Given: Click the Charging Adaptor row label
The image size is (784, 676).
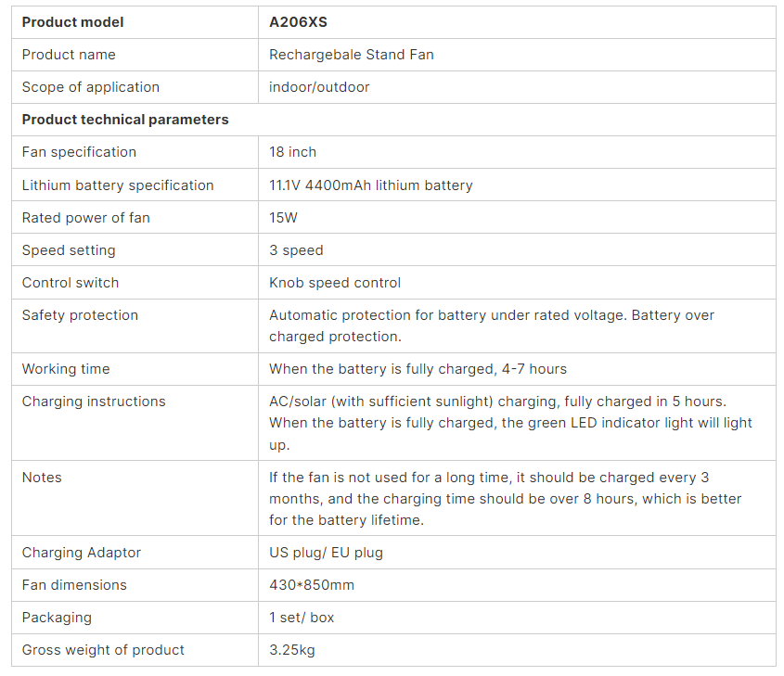Looking at the screenshot, I should (x=82, y=553).
